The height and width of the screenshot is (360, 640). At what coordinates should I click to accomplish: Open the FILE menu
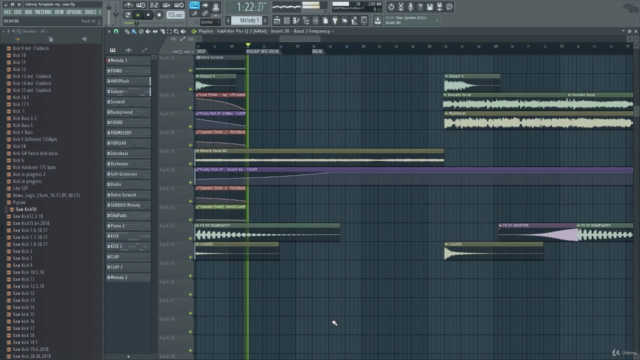click(x=7, y=12)
